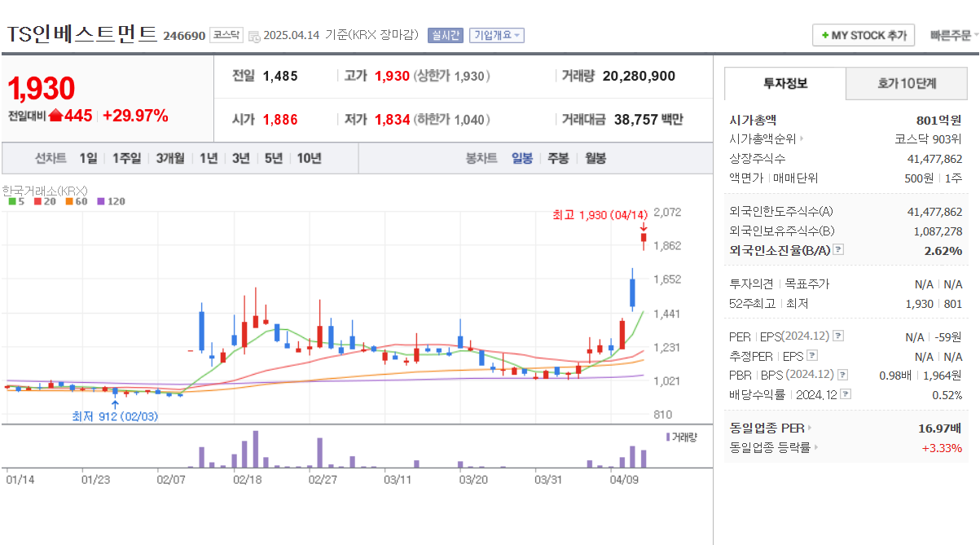
Task: Switch candlestick chart to 일봉
Action: [522, 158]
